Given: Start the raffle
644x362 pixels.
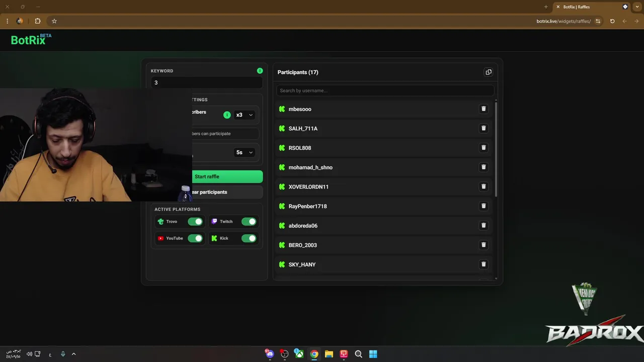Looking at the screenshot, I should (227, 176).
